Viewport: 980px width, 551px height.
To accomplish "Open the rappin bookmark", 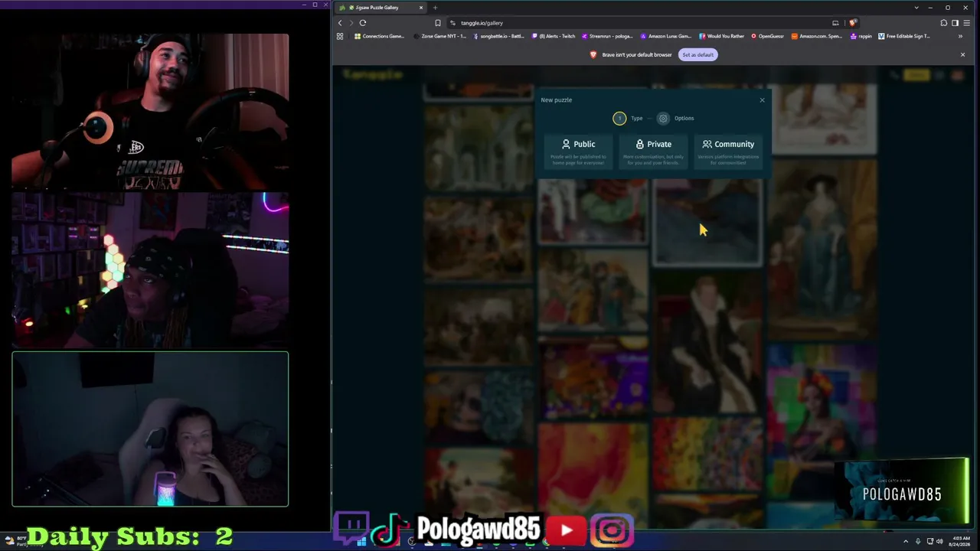I will [861, 36].
